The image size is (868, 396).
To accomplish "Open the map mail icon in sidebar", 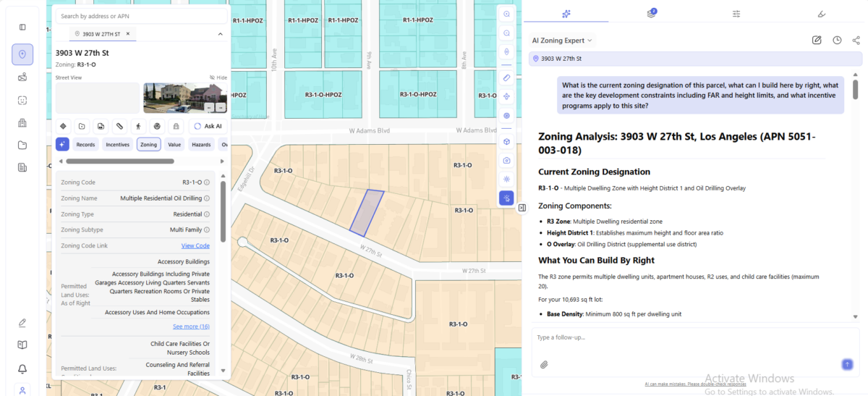I will (22, 77).
